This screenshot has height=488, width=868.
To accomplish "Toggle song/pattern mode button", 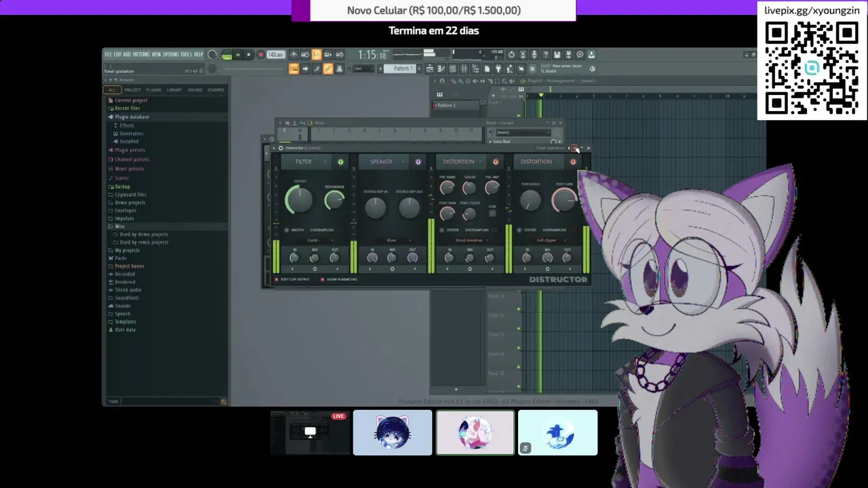I will point(226,55).
